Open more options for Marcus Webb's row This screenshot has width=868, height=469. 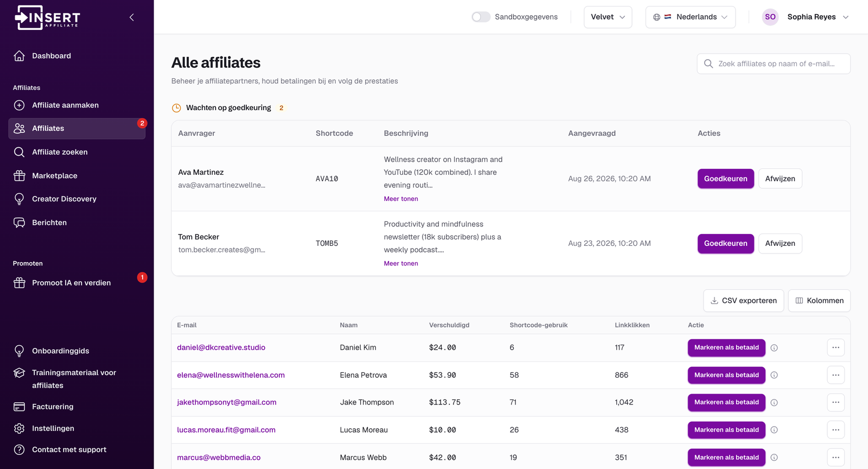click(x=836, y=458)
